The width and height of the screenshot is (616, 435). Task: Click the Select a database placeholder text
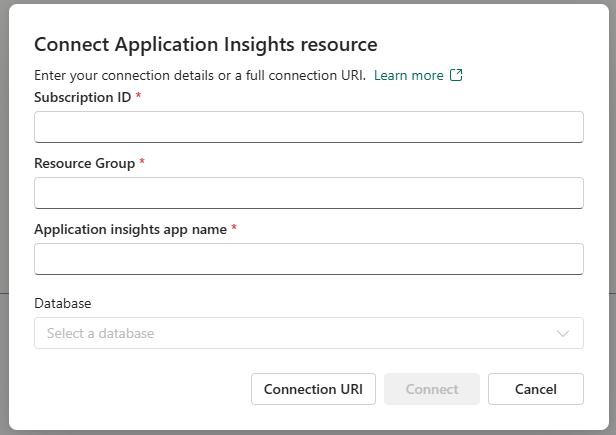(x=100, y=333)
